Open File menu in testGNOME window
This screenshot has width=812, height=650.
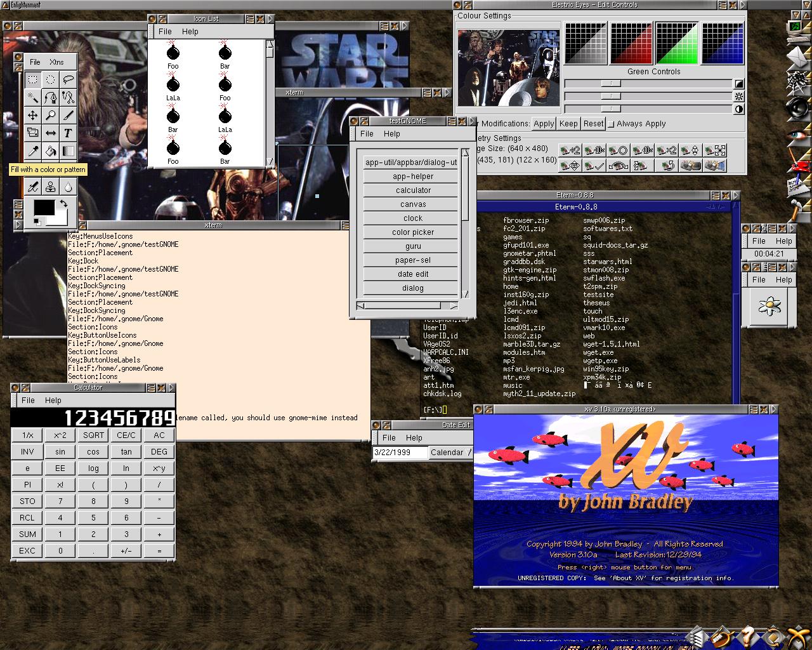click(367, 134)
